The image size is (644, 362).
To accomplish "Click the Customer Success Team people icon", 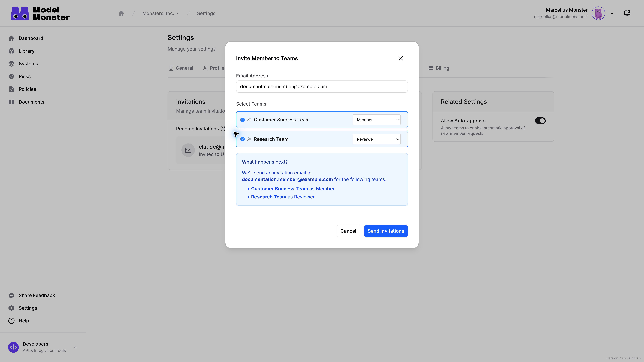I will pyautogui.click(x=249, y=120).
